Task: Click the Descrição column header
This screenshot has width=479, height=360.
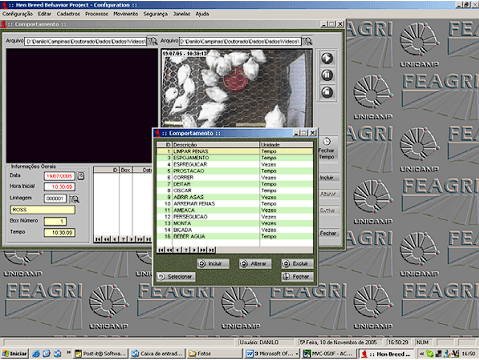Action: pyautogui.click(x=216, y=145)
